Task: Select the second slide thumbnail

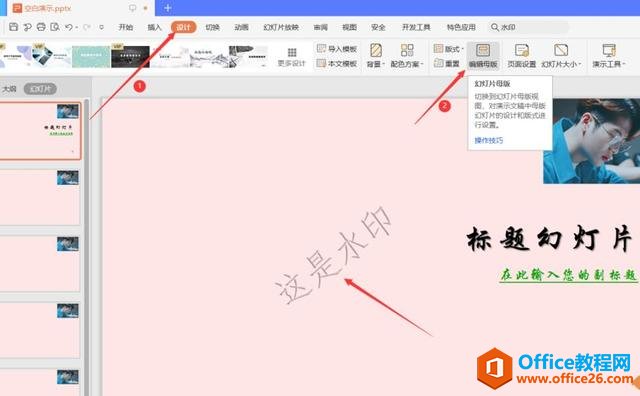Action: coord(40,197)
